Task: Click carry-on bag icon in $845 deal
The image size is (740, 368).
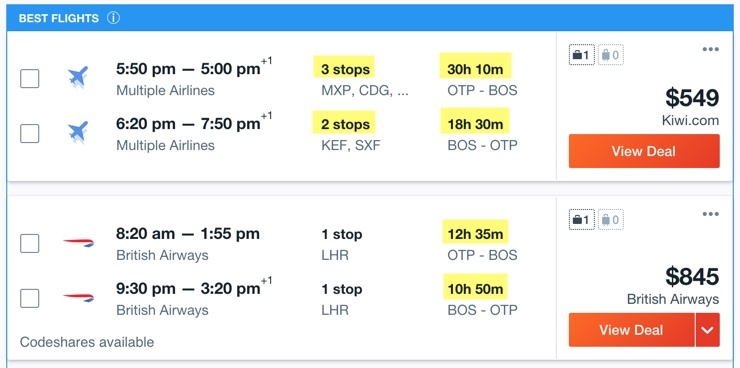Action: (611, 219)
